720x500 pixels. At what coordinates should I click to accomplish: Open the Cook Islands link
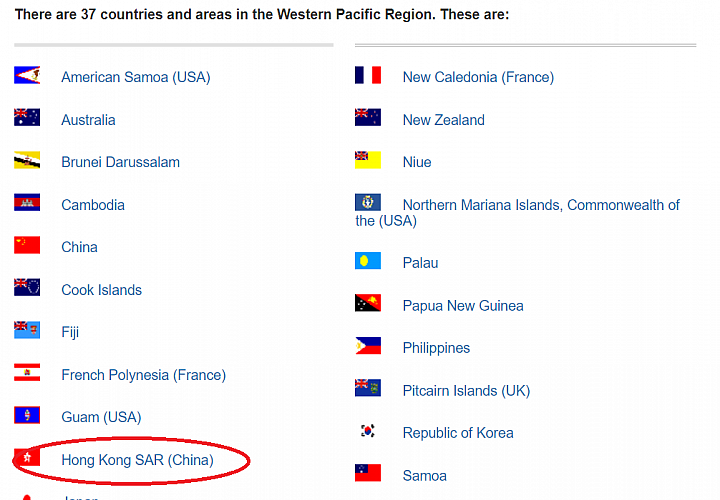pos(101,290)
